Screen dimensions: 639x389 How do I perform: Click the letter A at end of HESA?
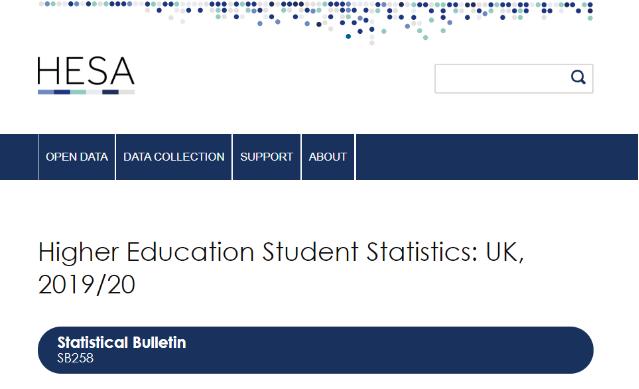point(122,71)
